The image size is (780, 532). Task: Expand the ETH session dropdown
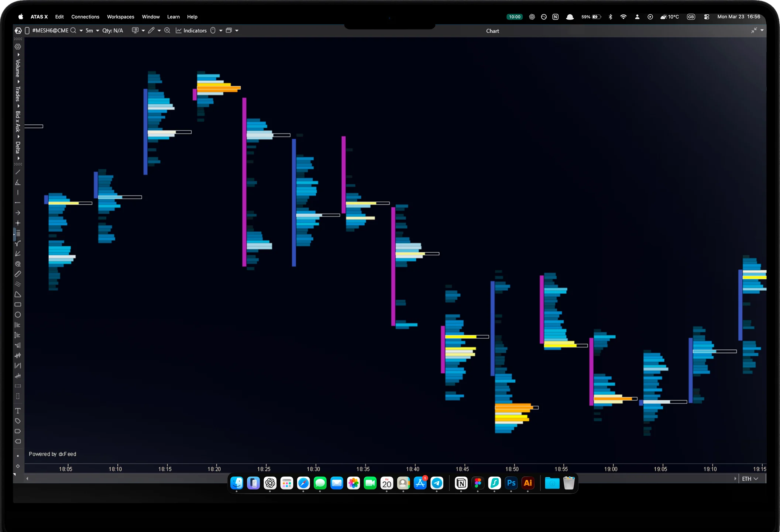(x=750, y=479)
